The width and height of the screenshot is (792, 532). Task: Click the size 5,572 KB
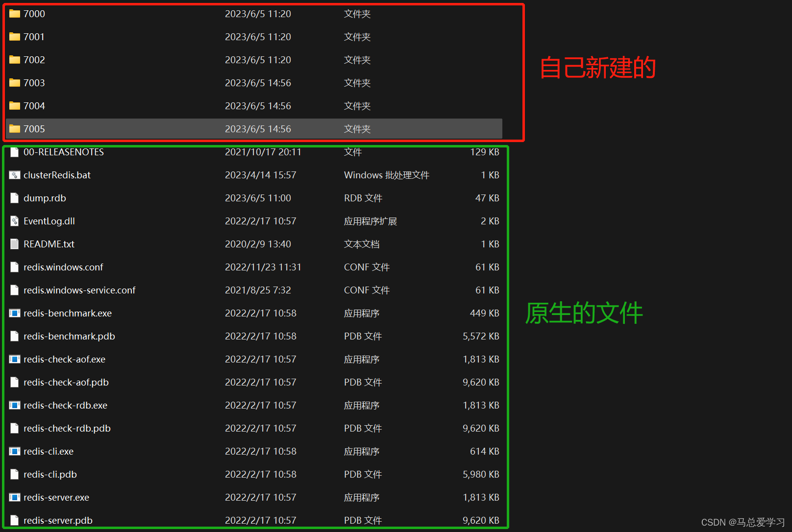(481, 336)
